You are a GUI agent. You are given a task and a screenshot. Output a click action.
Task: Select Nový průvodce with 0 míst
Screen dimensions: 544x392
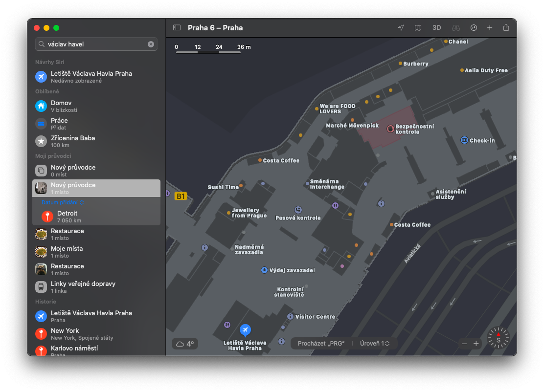pyautogui.click(x=96, y=171)
